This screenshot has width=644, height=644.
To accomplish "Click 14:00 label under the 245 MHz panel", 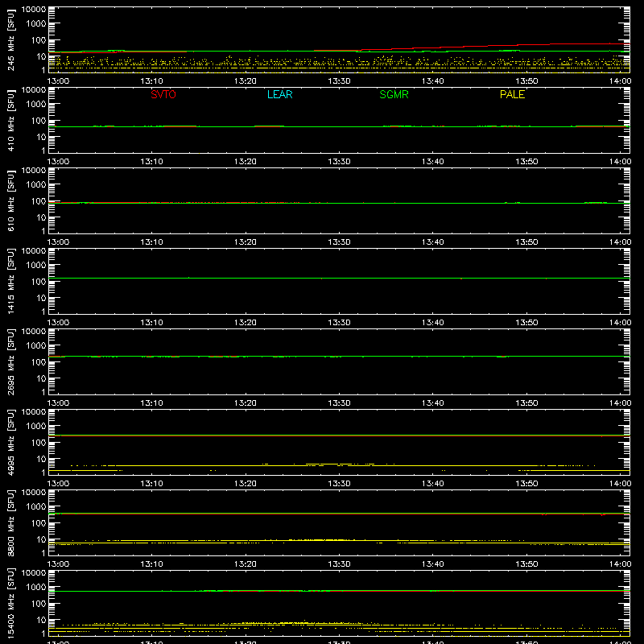I will click(x=620, y=81).
